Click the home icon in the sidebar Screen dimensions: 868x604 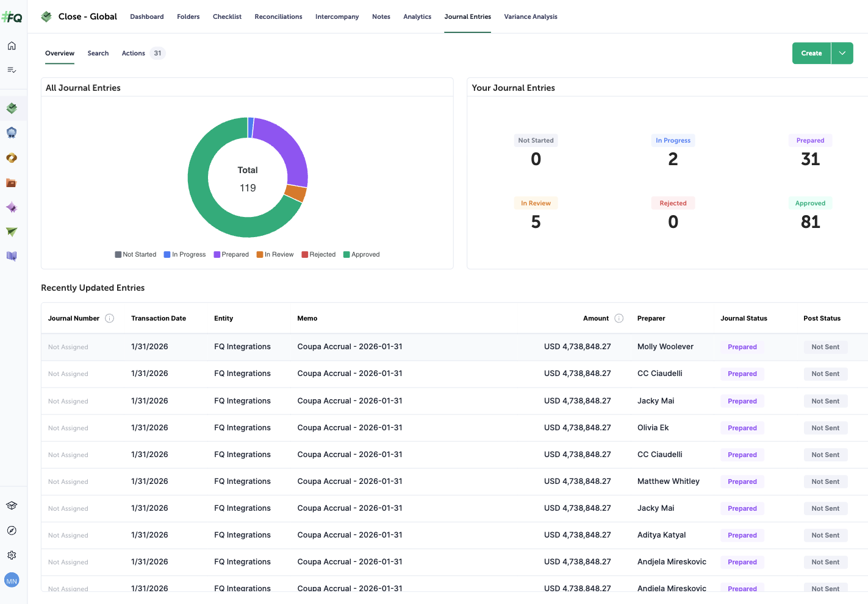(12, 46)
